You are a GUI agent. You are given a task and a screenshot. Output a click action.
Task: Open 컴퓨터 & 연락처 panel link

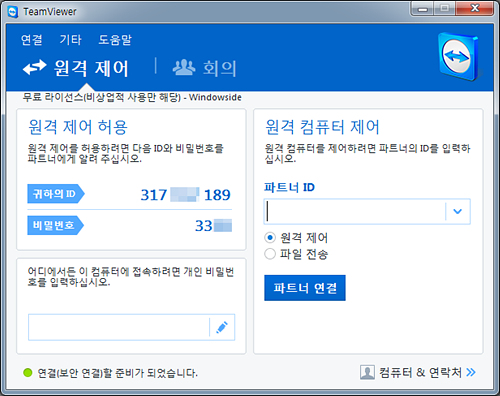coord(420,372)
